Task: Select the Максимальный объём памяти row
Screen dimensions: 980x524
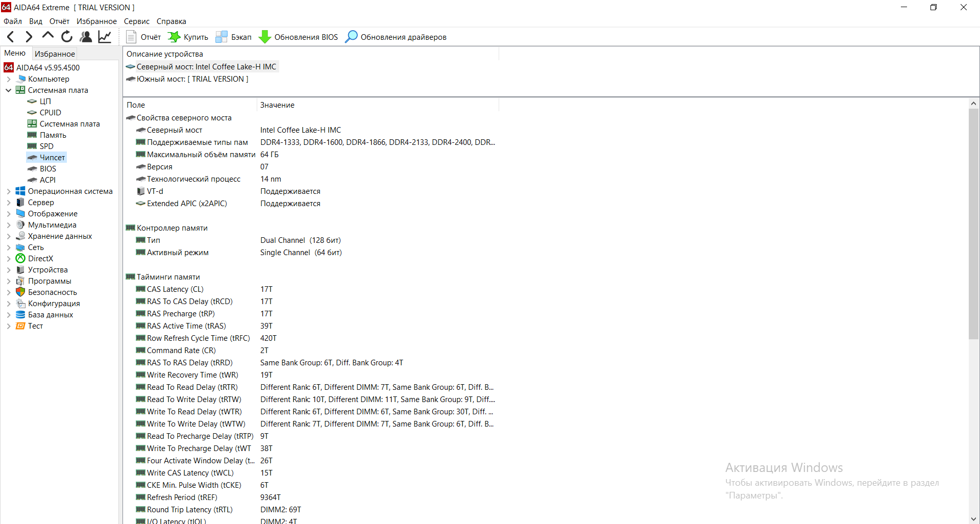Action: click(311, 155)
